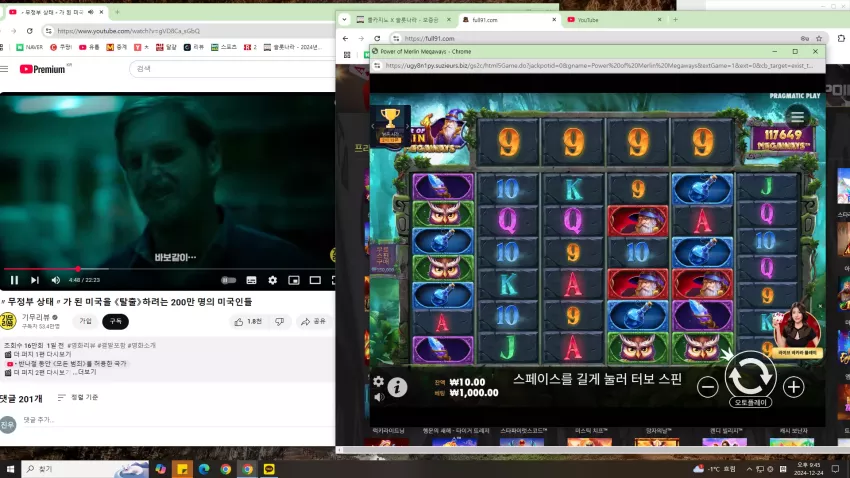The width and height of the screenshot is (850, 478).
Task: Open the live casino dealer promo
Action: [797, 331]
